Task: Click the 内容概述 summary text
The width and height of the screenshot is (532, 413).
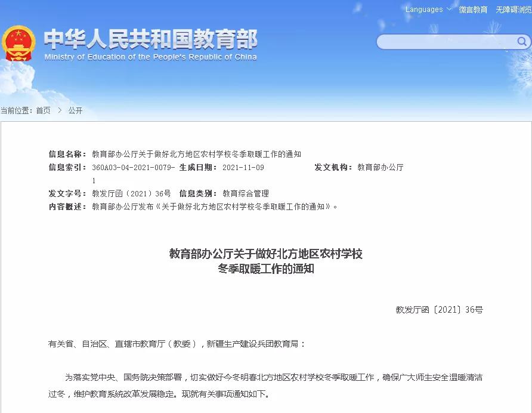Action: [x=215, y=207]
